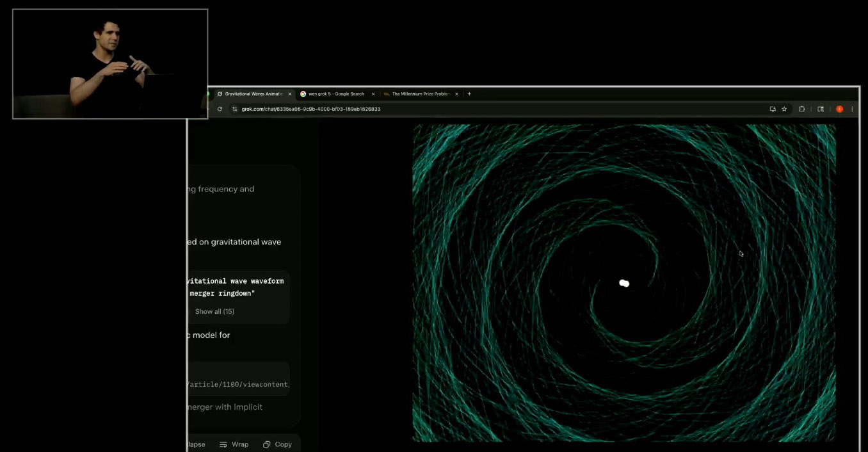Click the white merging black holes dot
Image resolution: width=868 pixels, height=452 pixels.
[x=624, y=283]
